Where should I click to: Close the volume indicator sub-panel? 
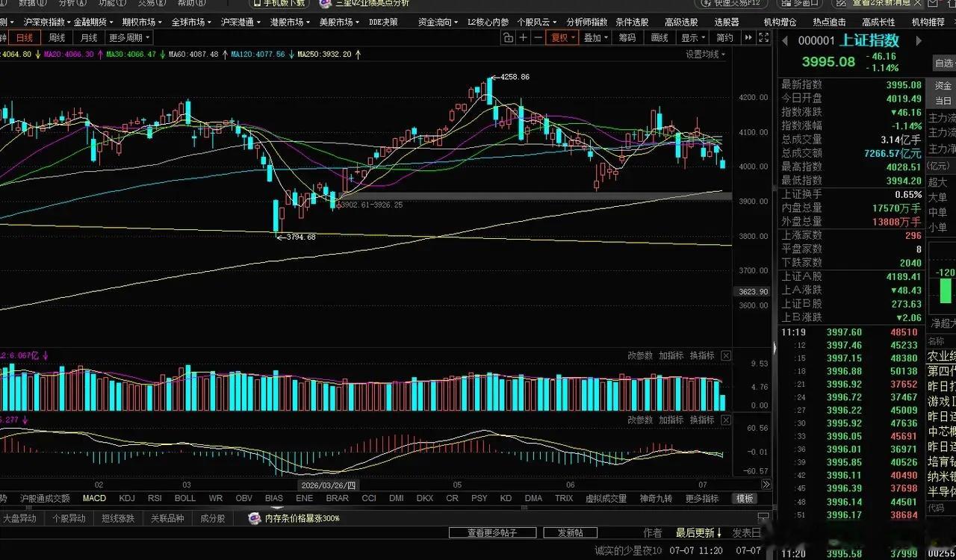tap(726, 355)
